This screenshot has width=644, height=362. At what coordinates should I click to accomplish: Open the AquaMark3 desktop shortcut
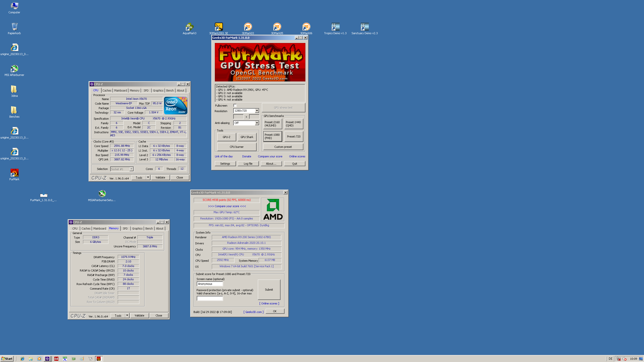click(189, 27)
